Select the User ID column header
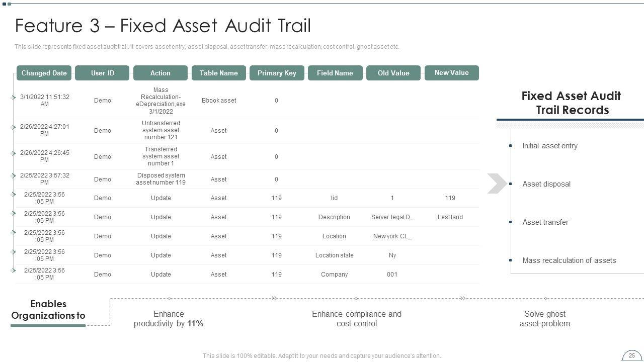The image size is (644, 362). click(x=102, y=73)
